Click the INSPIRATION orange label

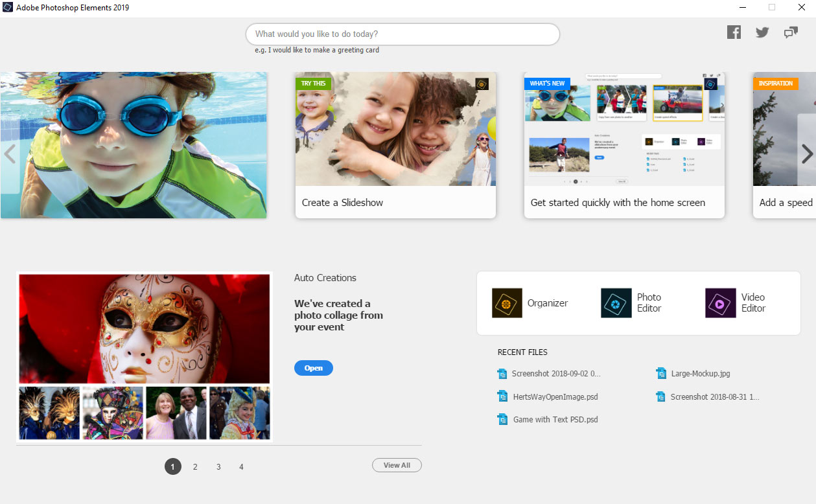tap(775, 84)
